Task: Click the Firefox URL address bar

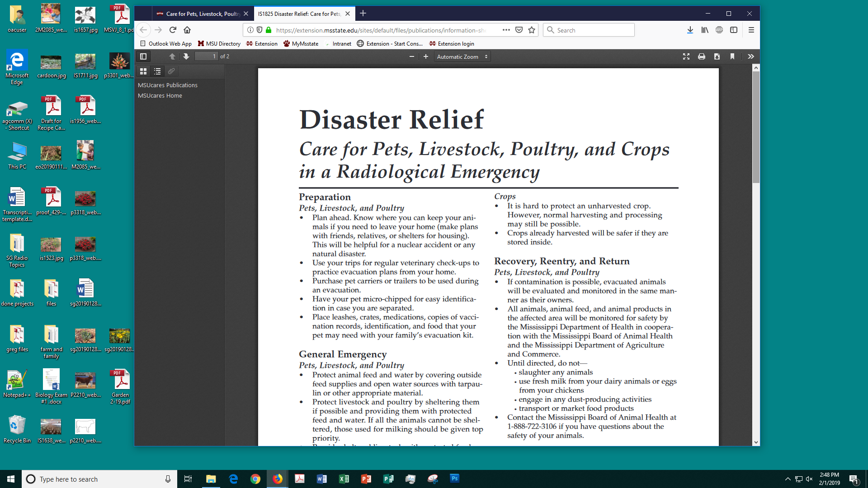Action: [382, 30]
